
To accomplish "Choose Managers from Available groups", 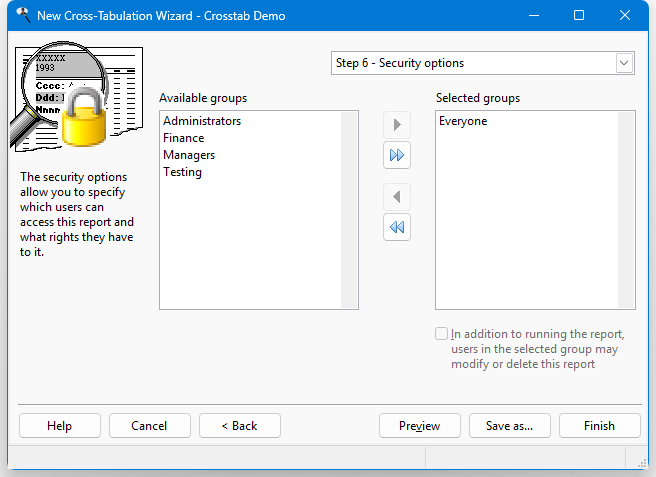I will (x=189, y=155).
